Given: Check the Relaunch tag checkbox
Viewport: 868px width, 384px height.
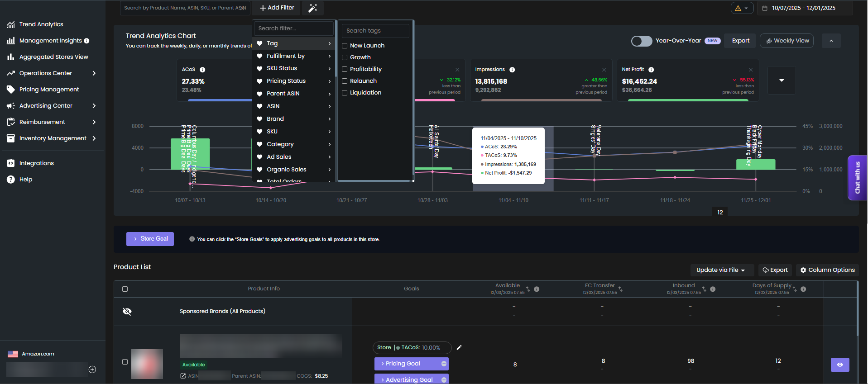Looking at the screenshot, I should (345, 81).
